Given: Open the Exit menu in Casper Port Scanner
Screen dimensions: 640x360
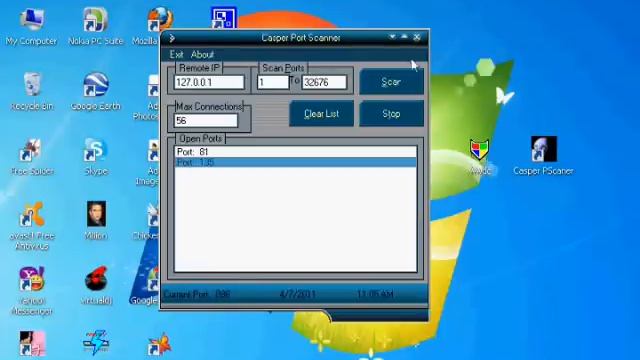Looking at the screenshot, I should pos(176,54).
